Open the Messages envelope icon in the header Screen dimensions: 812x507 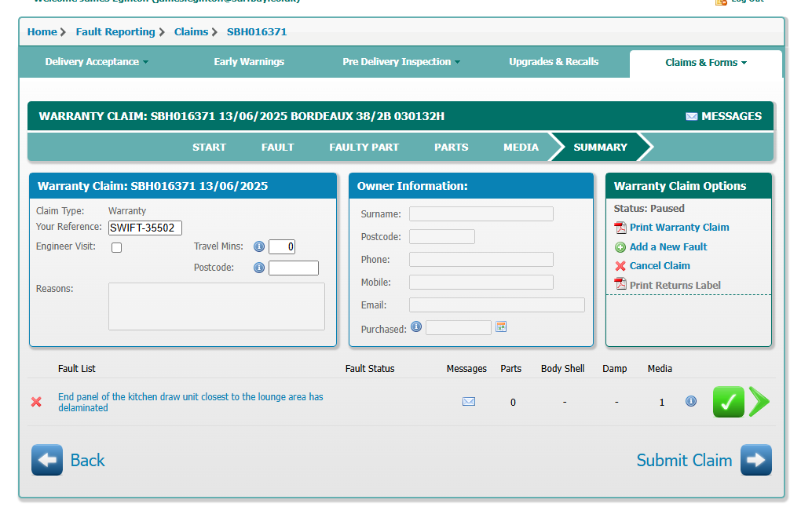coord(691,116)
